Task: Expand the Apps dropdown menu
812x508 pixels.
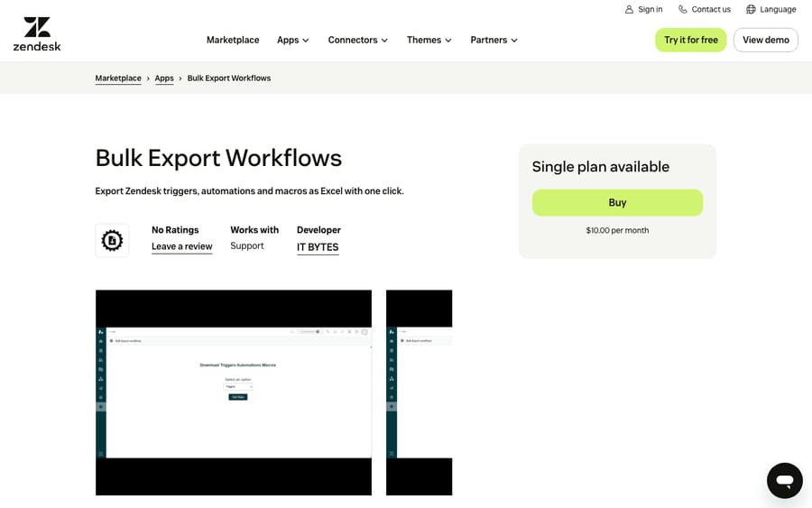Action: 293,40
